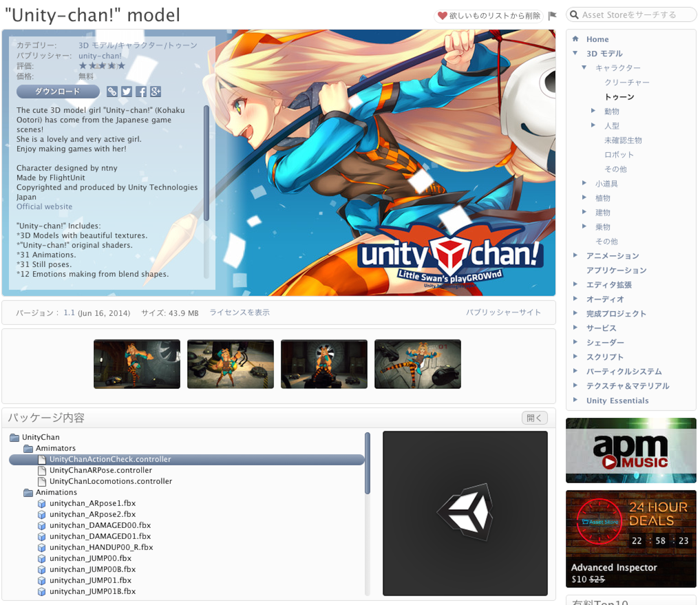Collapse the 3D モデル category

[575, 53]
